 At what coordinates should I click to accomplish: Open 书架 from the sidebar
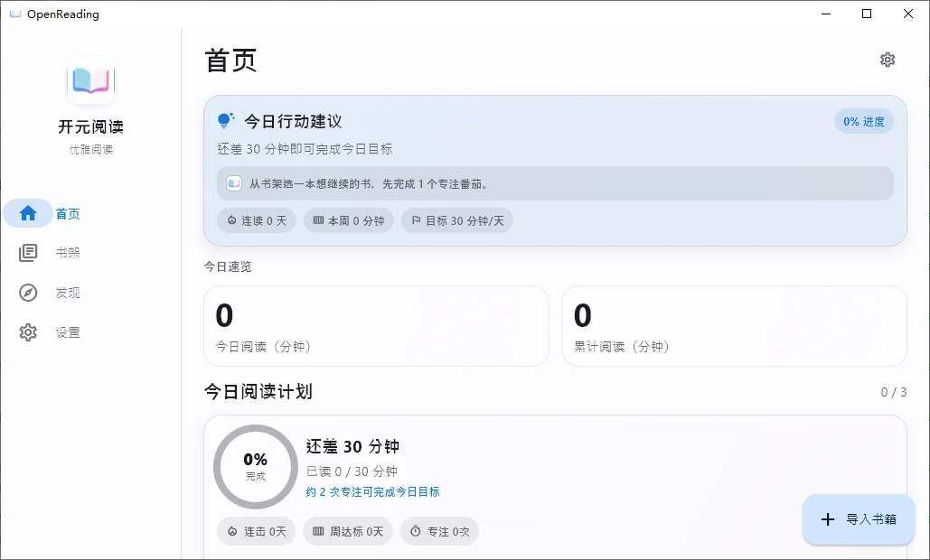coord(68,253)
